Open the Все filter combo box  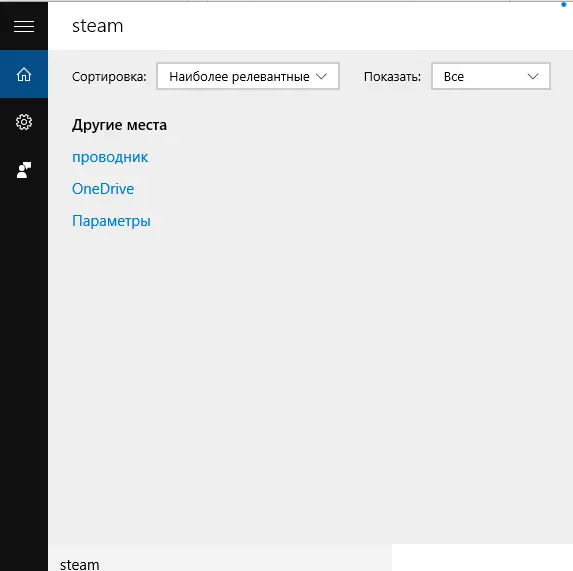[x=491, y=76]
